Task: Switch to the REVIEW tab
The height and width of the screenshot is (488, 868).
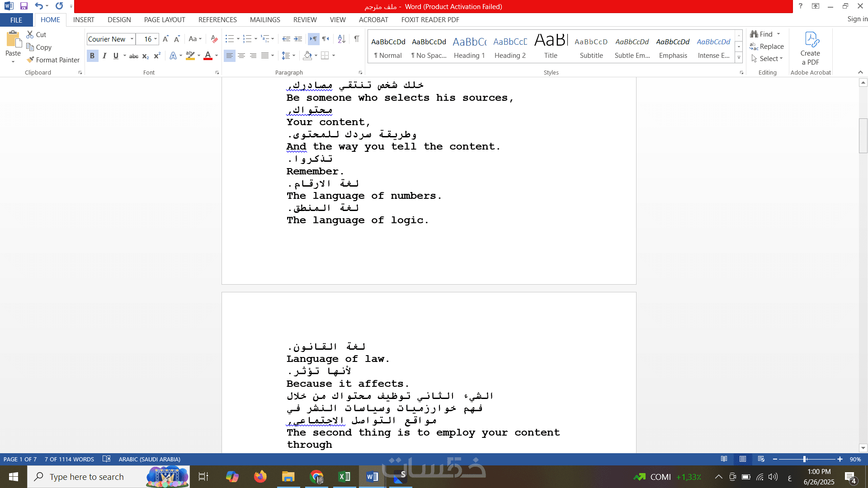Action: click(x=305, y=20)
